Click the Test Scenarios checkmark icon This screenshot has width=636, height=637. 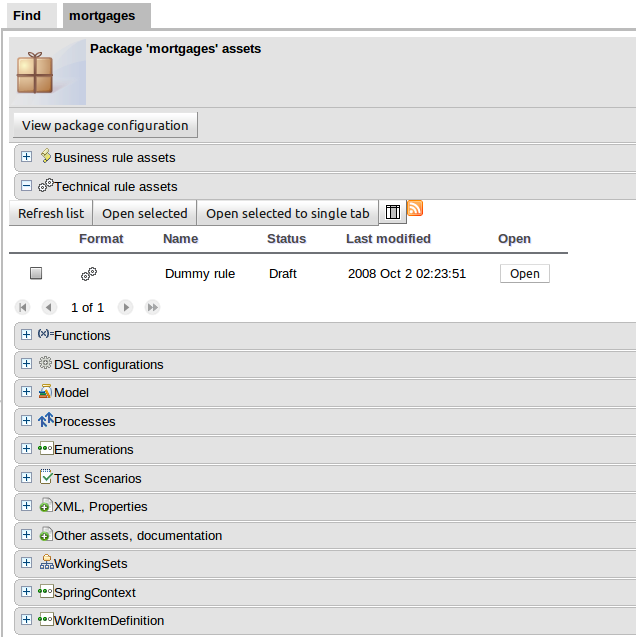click(x=46, y=478)
